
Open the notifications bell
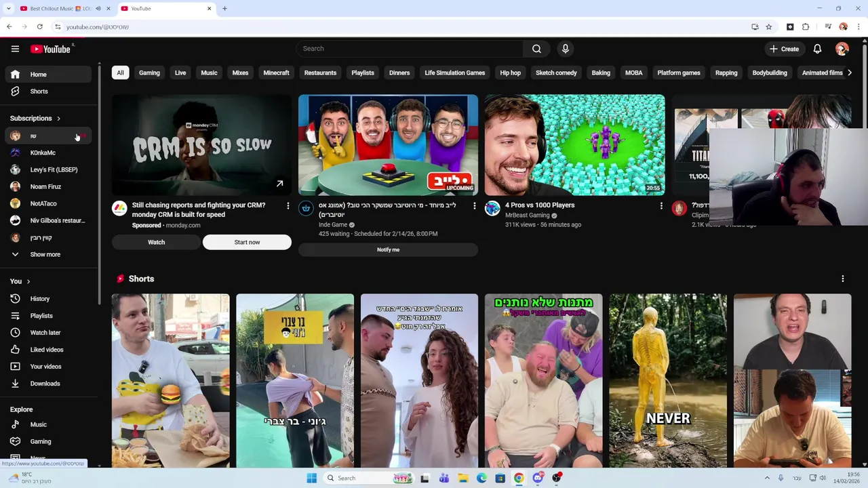817,49
